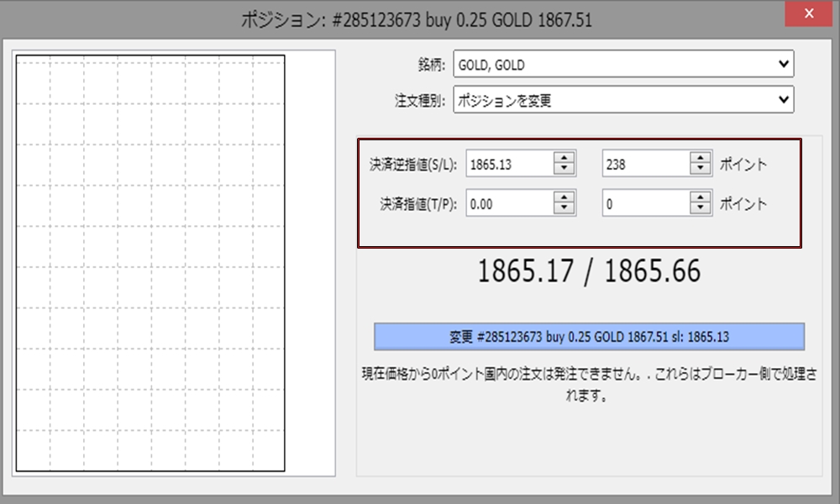Decrease the S/L points value below 238
This screenshot has width=840, height=504.
[x=699, y=168]
